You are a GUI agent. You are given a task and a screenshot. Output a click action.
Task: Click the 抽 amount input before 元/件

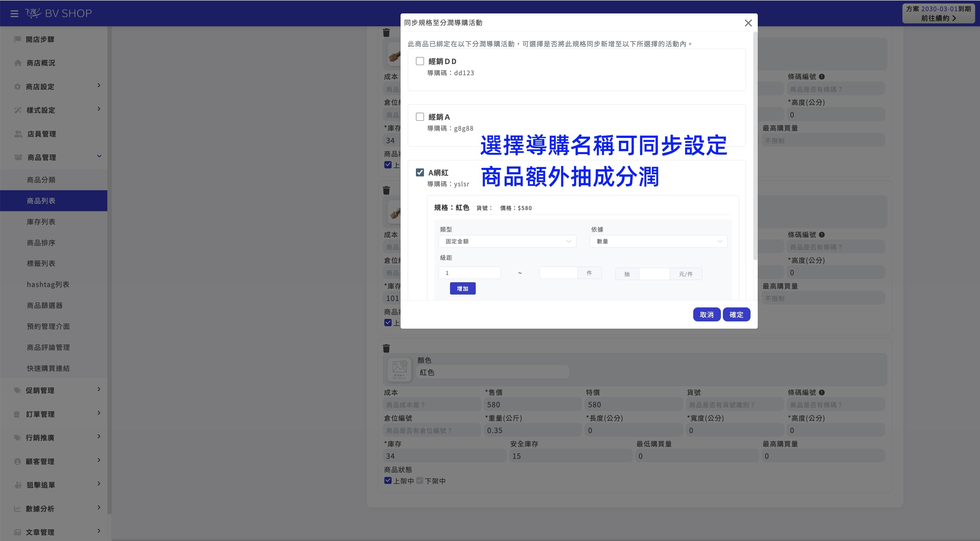(x=654, y=274)
